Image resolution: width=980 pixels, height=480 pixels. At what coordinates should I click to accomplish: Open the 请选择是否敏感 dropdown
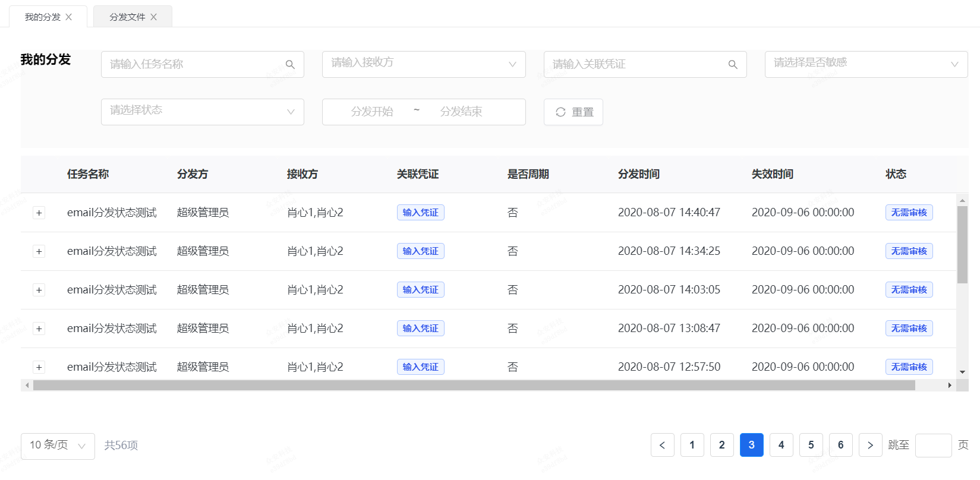(866, 64)
